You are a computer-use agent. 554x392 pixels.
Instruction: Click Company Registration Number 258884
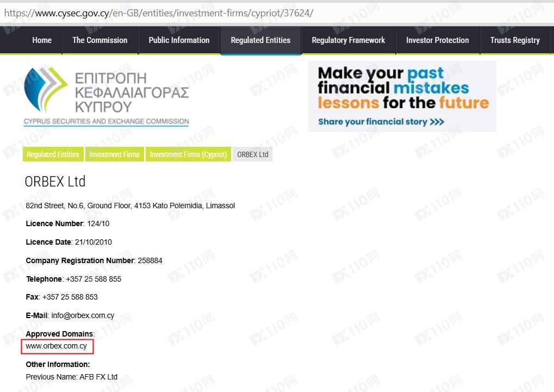(x=150, y=260)
